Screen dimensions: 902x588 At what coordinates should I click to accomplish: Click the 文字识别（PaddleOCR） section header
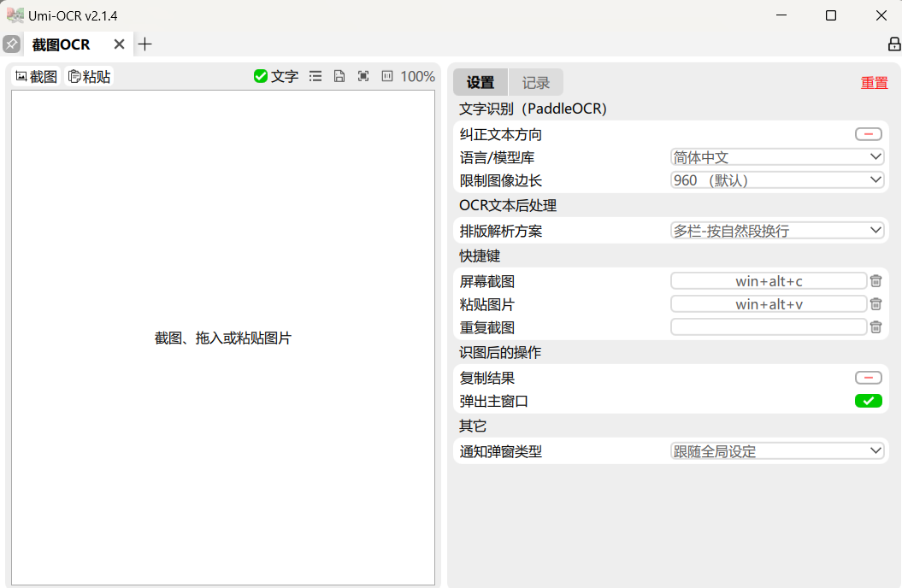pyautogui.click(x=533, y=109)
